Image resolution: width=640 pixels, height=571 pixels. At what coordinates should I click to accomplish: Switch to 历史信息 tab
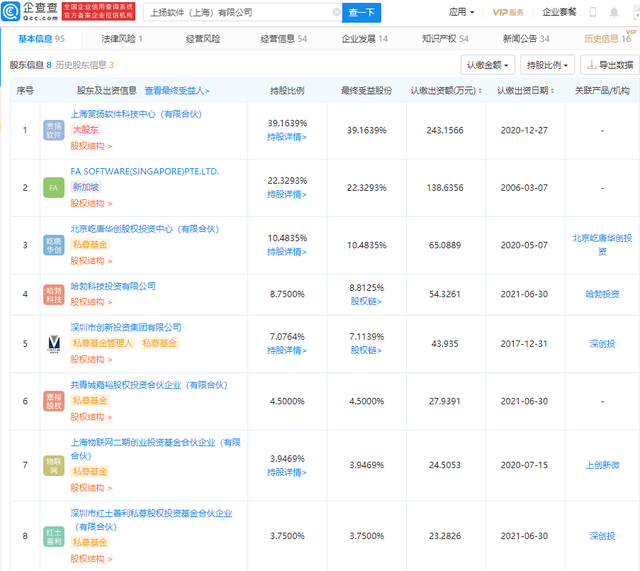click(x=607, y=39)
